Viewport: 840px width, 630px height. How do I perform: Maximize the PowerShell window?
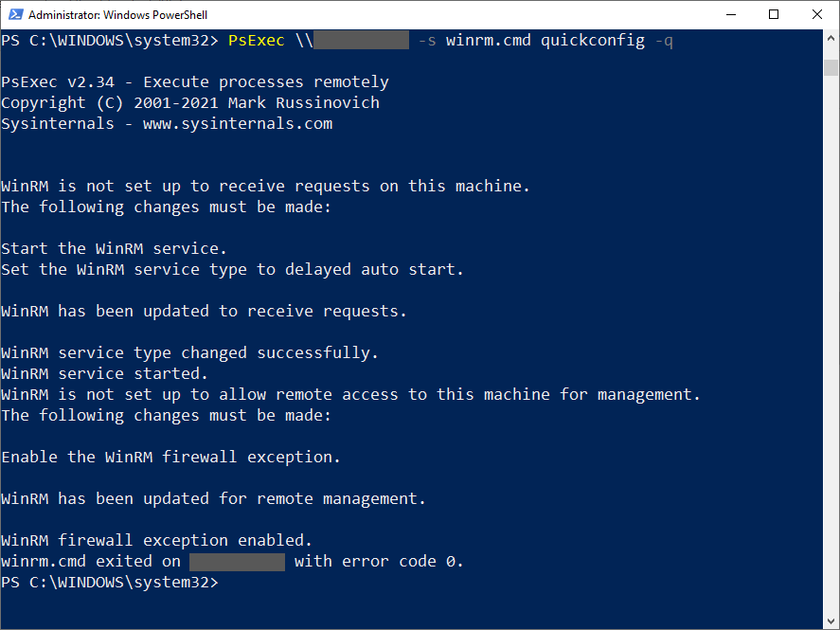(x=774, y=14)
